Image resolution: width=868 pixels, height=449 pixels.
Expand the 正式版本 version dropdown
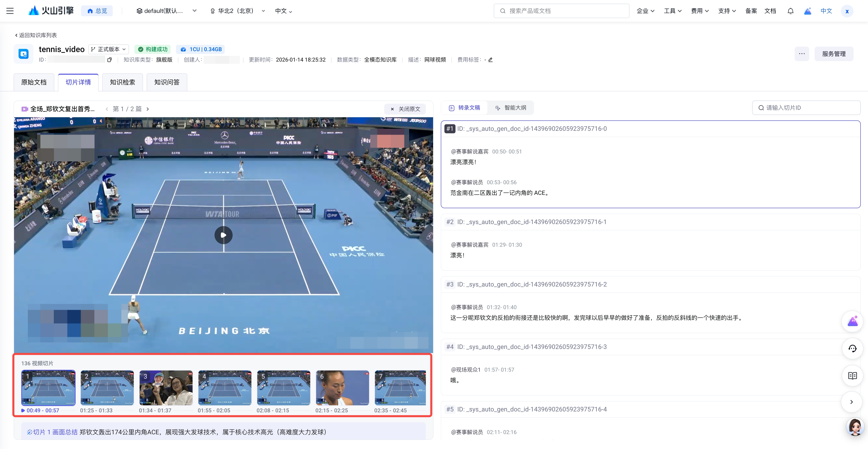109,49
